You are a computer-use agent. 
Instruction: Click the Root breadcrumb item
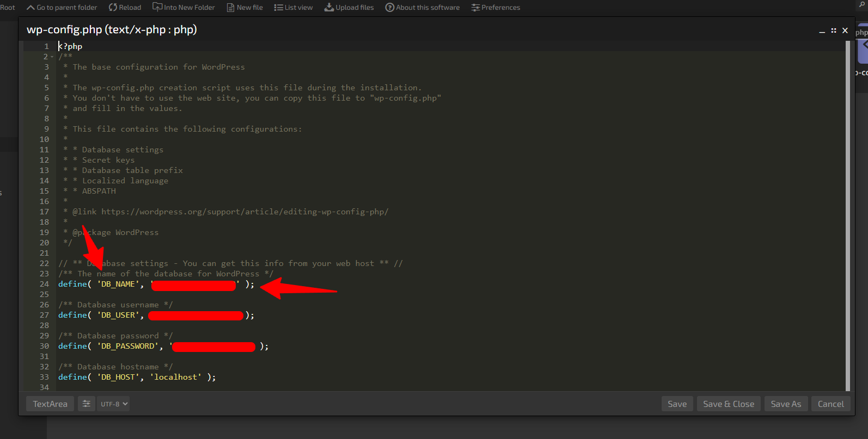click(8, 8)
